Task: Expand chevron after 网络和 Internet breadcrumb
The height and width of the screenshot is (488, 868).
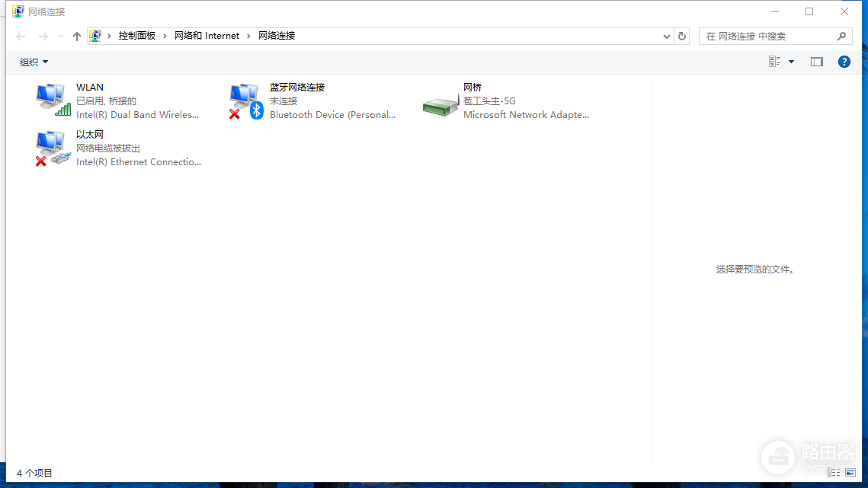Action: coord(248,36)
